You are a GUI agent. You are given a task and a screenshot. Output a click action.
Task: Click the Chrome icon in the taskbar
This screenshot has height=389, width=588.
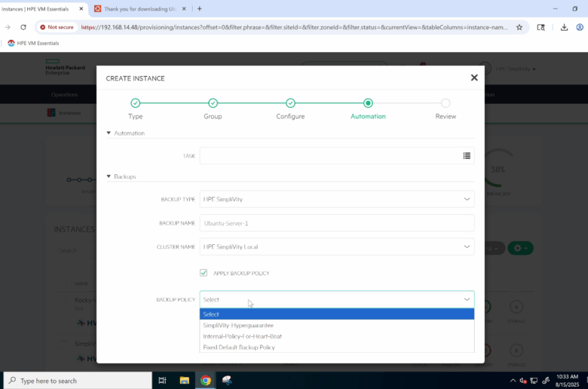pyautogui.click(x=205, y=381)
